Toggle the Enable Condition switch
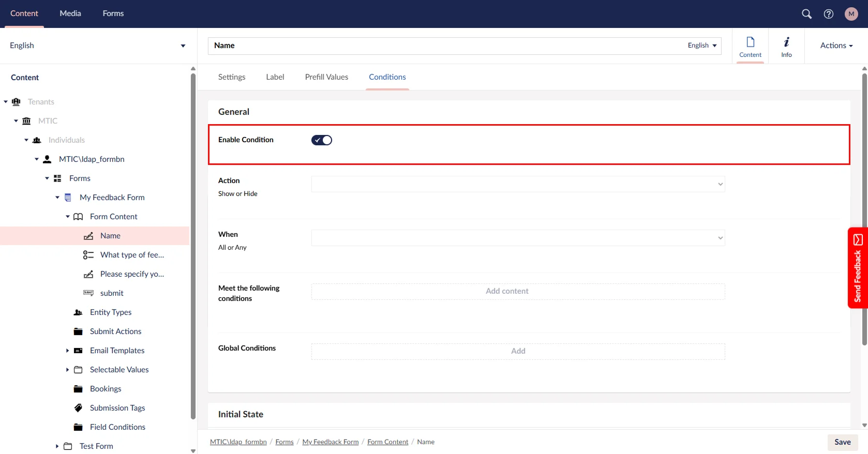Viewport: 868px width, 454px height. 321,140
